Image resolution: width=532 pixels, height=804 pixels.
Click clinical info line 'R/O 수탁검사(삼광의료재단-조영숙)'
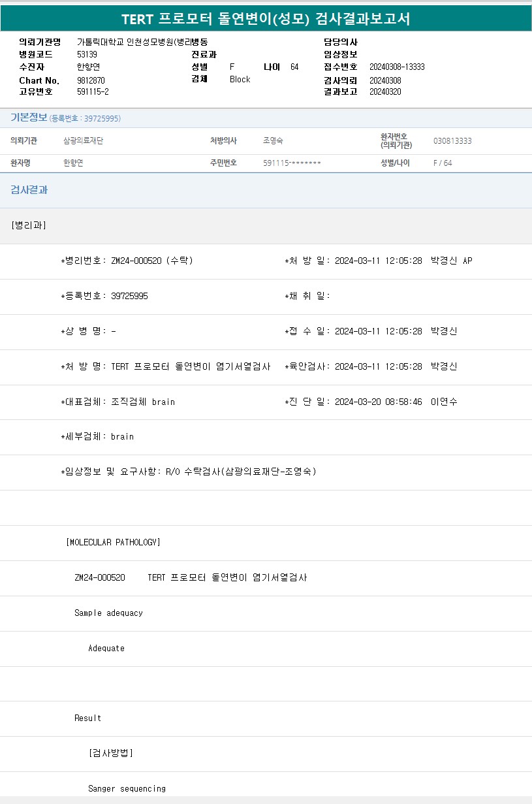(x=241, y=472)
